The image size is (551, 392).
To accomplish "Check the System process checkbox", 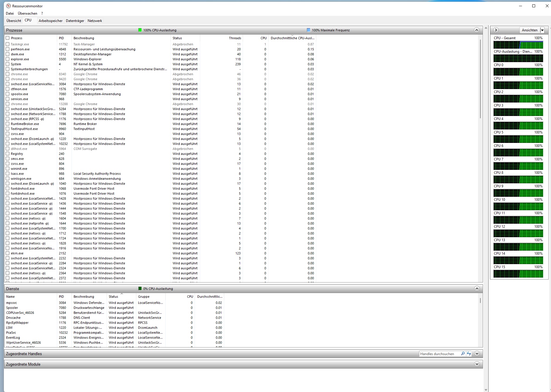I will tap(8, 64).
